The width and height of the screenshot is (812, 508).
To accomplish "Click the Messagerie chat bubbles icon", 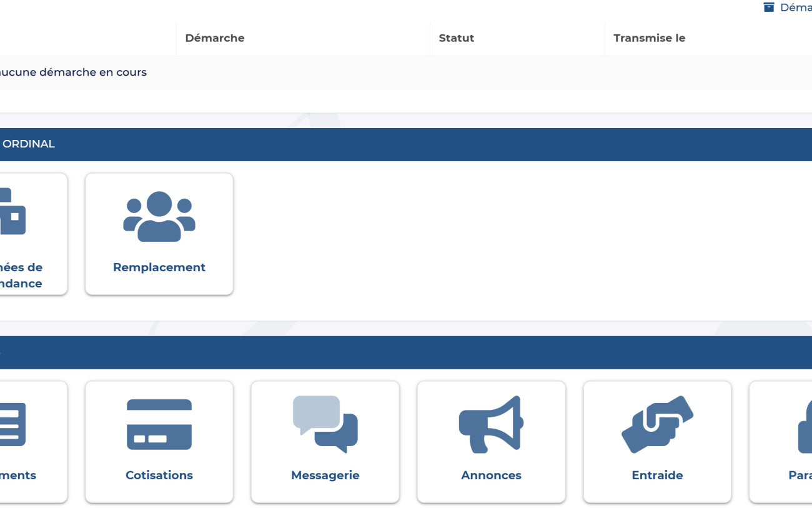I will [325, 424].
